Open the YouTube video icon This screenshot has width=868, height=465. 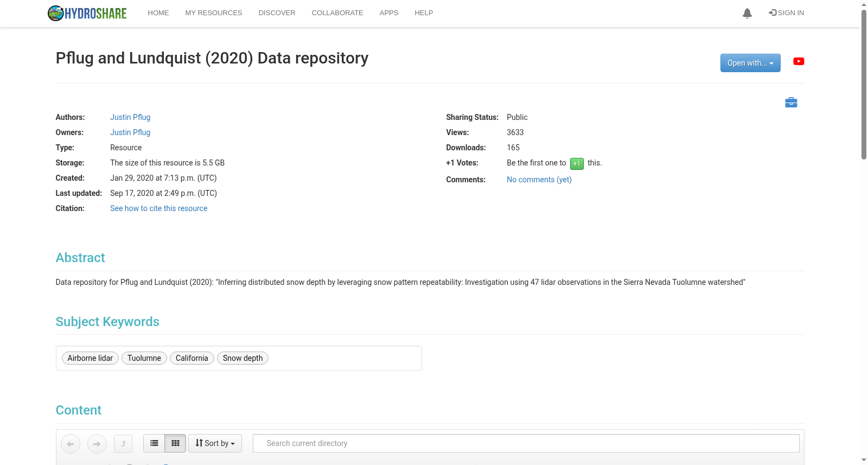click(799, 61)
